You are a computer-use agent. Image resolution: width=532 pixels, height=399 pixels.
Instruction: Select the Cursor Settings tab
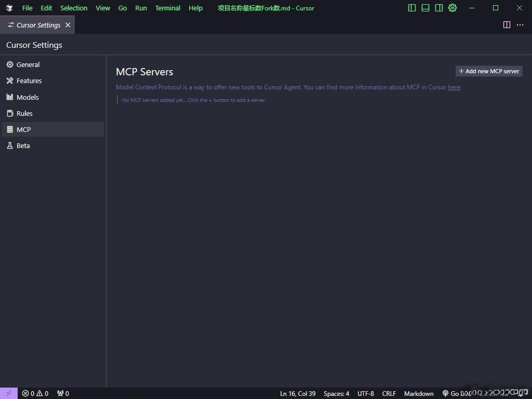[x=37, y=25]
